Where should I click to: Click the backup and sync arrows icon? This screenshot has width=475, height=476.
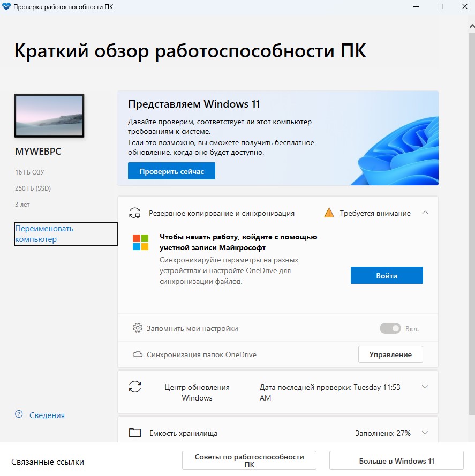(135, 213)
